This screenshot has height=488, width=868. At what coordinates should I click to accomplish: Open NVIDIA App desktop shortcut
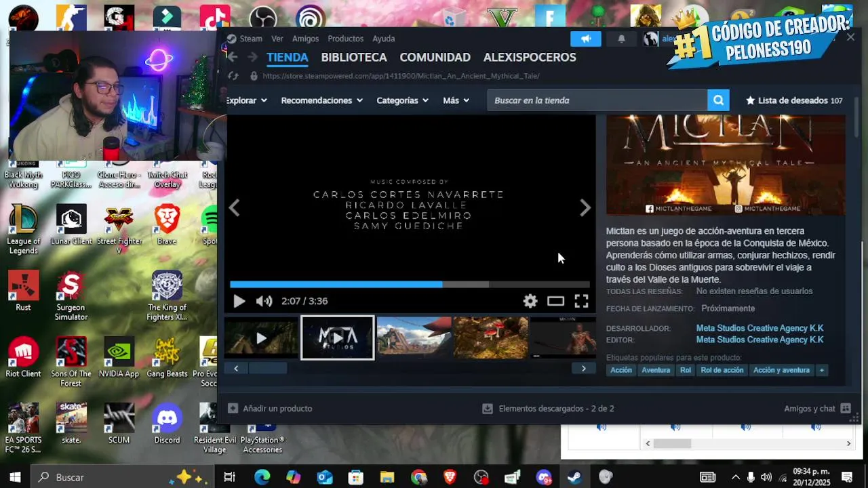pyautogui.click(x=119, y=357)
